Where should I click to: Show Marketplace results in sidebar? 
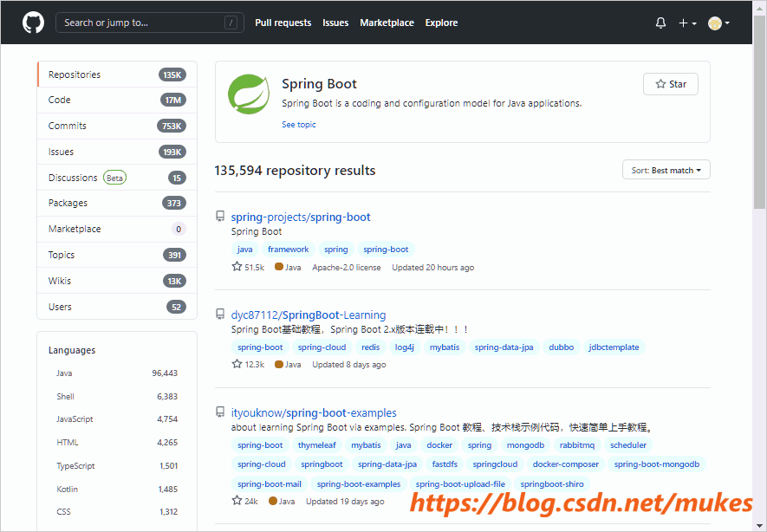point(117,229)
